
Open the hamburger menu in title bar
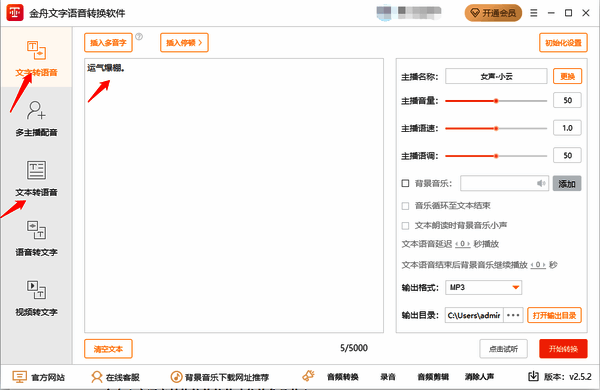click(x=534, y=13)
